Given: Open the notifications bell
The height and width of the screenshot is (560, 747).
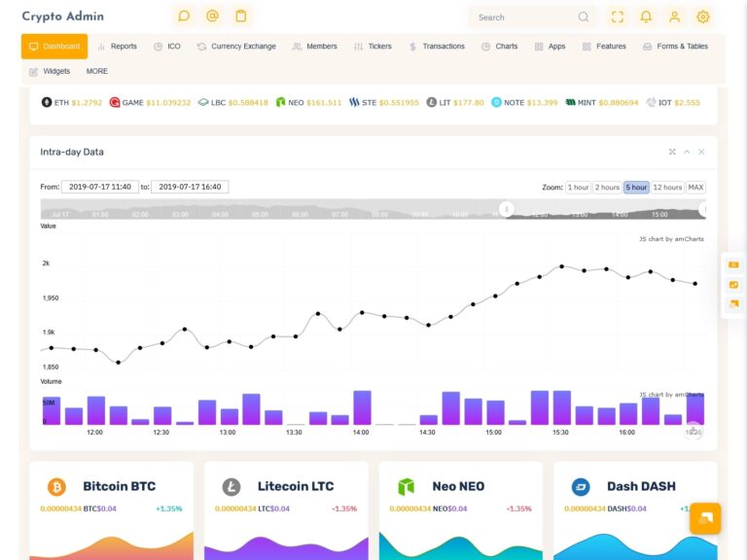Looking at the screenshot, I should click(646, 17).
